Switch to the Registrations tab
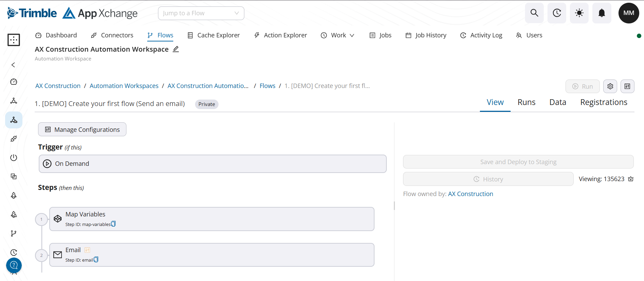The height and width of the screenshot is (281, 644). [x=604, y=102]
